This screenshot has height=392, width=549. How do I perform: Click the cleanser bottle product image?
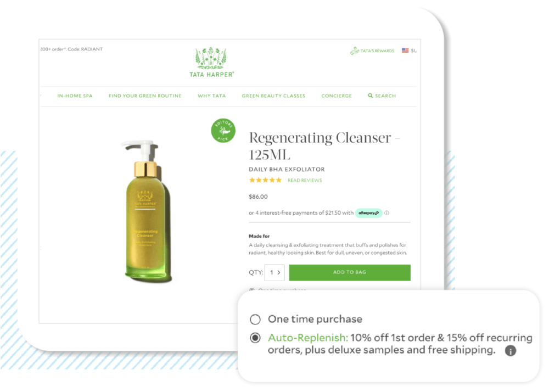[147, 211]
